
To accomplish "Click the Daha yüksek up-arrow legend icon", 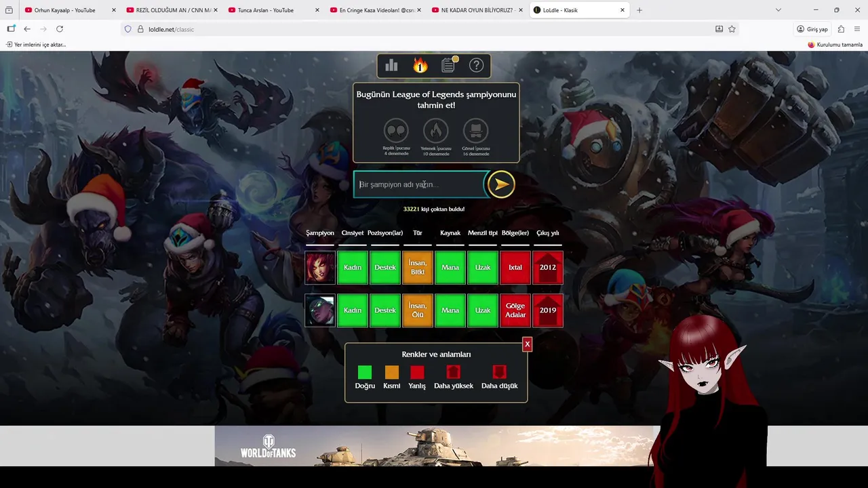I will pos(453,372).
